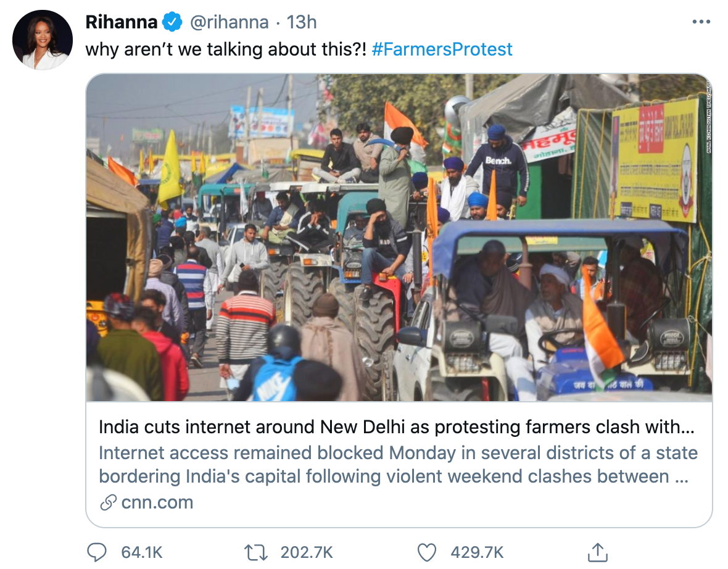Like the tweet with the heart icon
Image resolution: width=728 pixels, height=569 pixels.
427,552
